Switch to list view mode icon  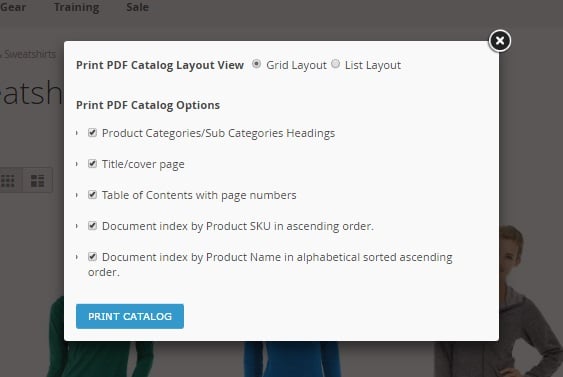37,180
